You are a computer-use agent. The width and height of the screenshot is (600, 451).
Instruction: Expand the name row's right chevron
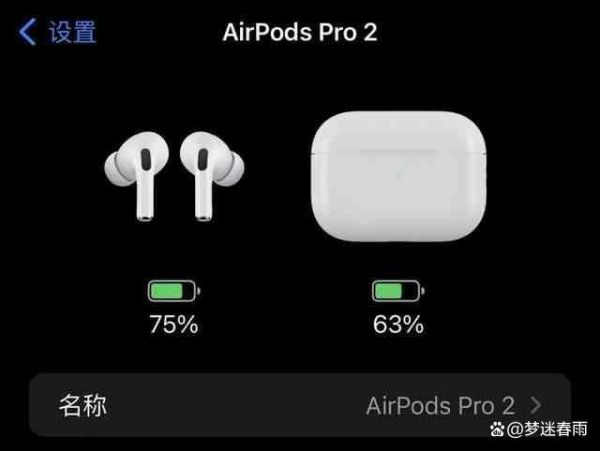click(536, 405)
